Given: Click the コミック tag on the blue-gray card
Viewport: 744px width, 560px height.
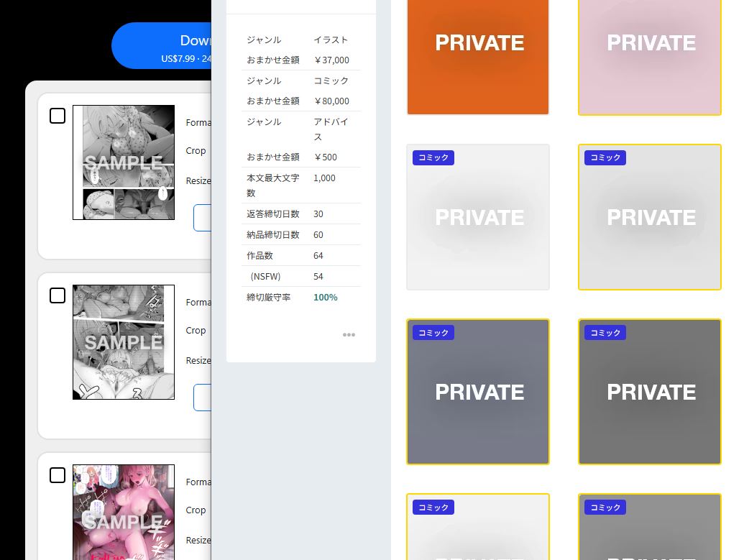Looking at the screenshot, I should tap(433, 333).
